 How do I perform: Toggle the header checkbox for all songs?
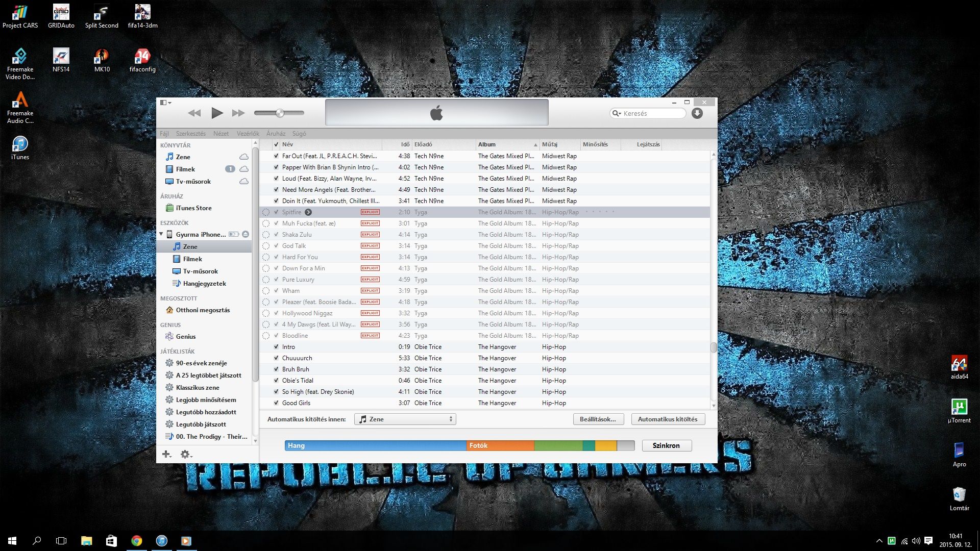click(276, 144)
